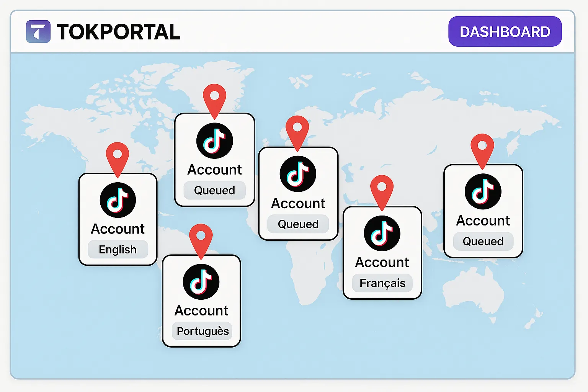Open the DASHBOARD button

click(505, 31)
